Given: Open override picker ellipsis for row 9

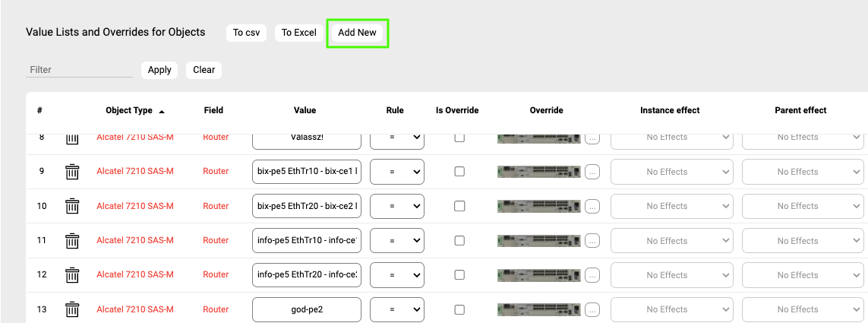Looking at the screenshot, I should click(592, 172).
